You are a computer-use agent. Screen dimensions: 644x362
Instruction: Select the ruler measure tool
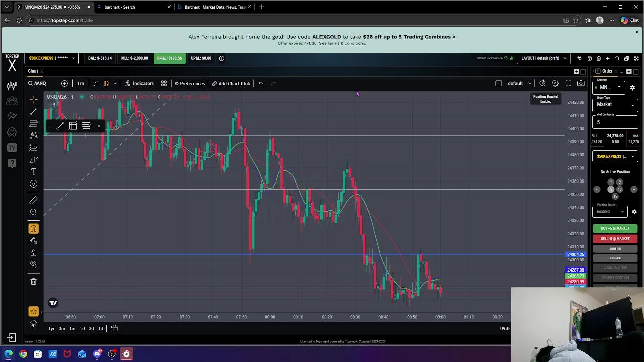click(33, 200)
